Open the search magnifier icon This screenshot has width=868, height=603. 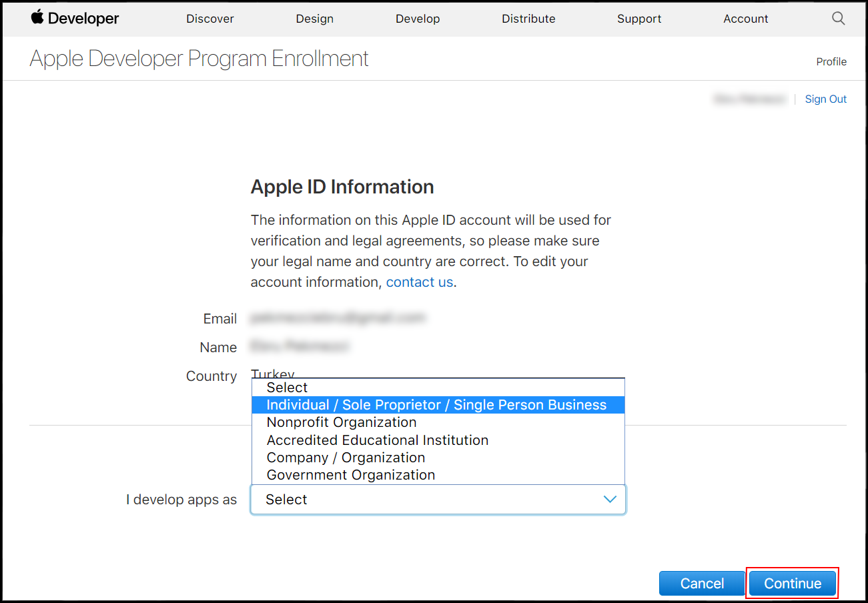point(839,18)
